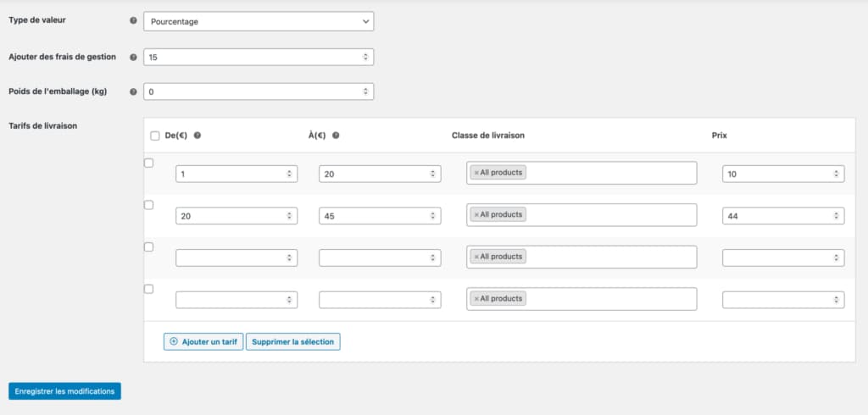The height and width of the screenshot is (415, 868).
Task: Click the help icon next to À(€)
Action: pyautogui.click(x=337, y=136)
